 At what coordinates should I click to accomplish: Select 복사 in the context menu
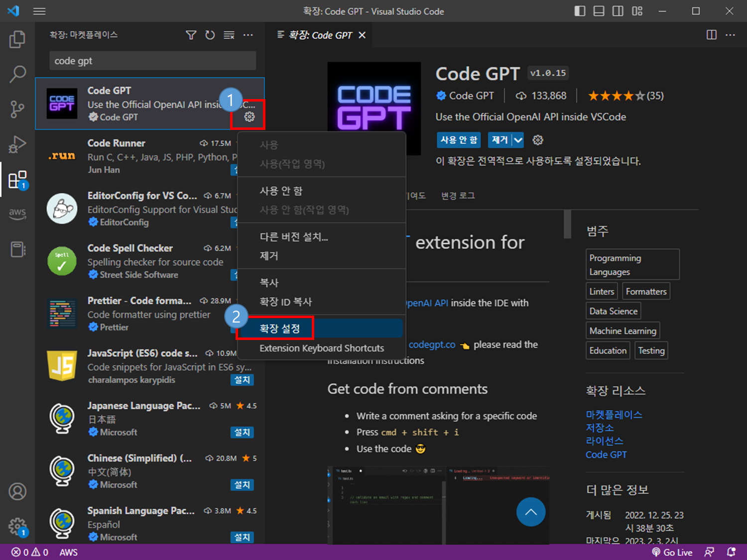pos(322,283)
